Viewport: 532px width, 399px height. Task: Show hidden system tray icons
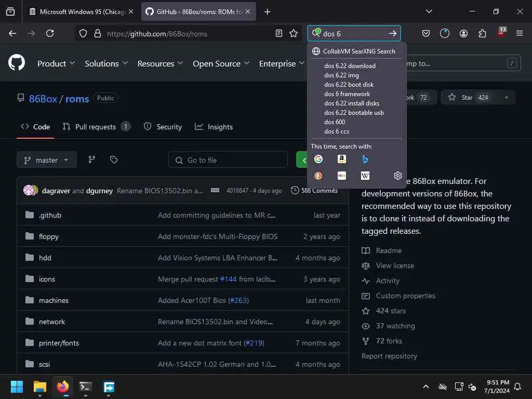[x=426, y=387]
